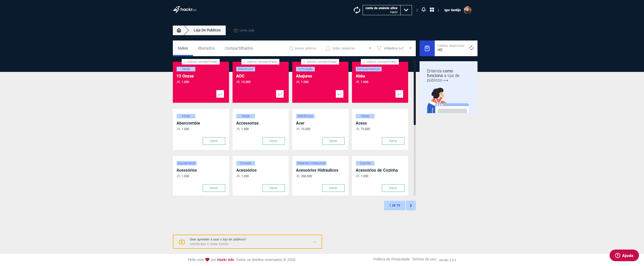644x266 pixels.
Task: Go to next page arrow
Action: [x=411, y=206]
